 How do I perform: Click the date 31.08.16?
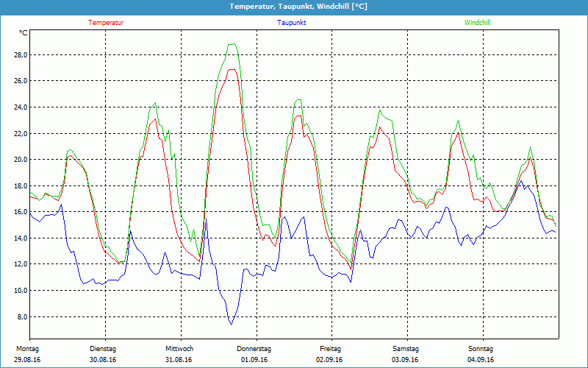tap(179, 360)
